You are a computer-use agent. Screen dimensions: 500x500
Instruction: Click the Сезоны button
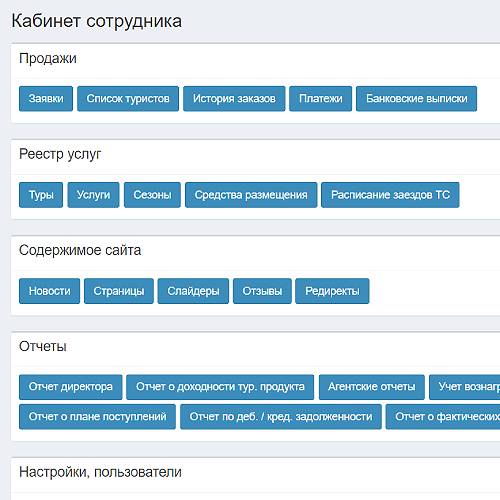pos(152,195)
